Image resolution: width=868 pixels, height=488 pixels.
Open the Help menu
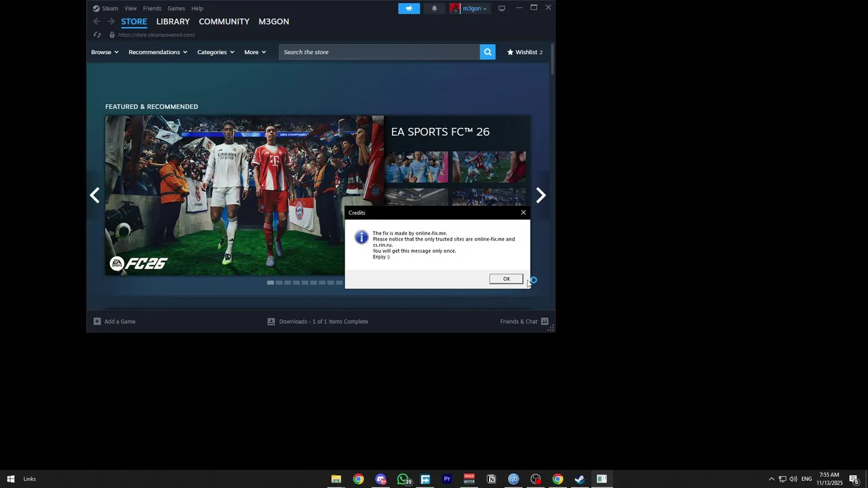point(197,8)
